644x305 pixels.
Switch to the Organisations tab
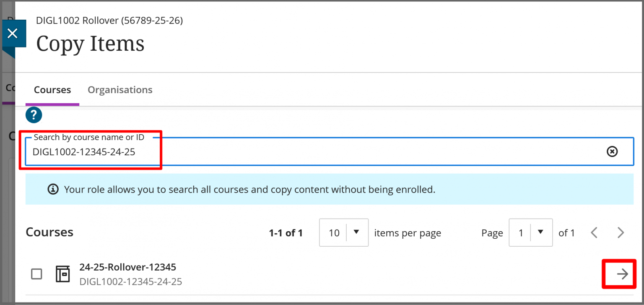click(120, 89)
